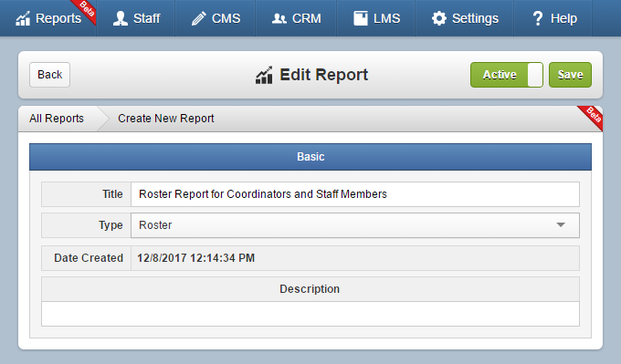Click the Date Created label
Viewport: 621px width, 364px height.
click(89, 258)
